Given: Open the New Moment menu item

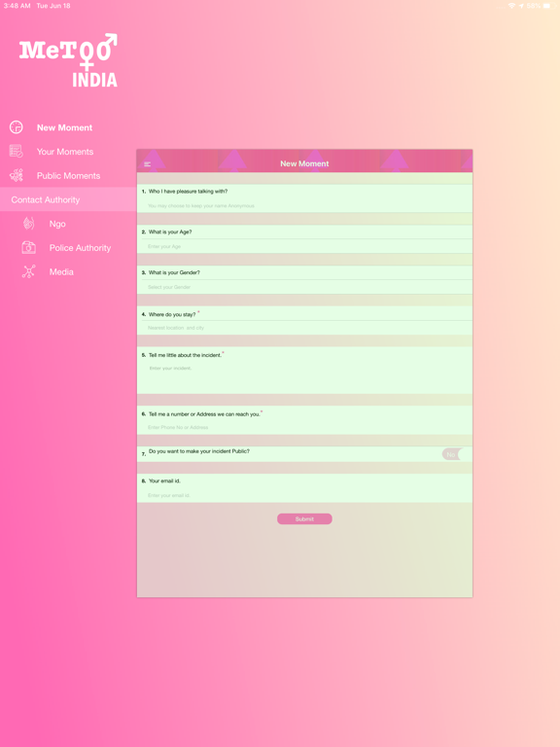Looking at the screenshot, I should click(65, 127).
